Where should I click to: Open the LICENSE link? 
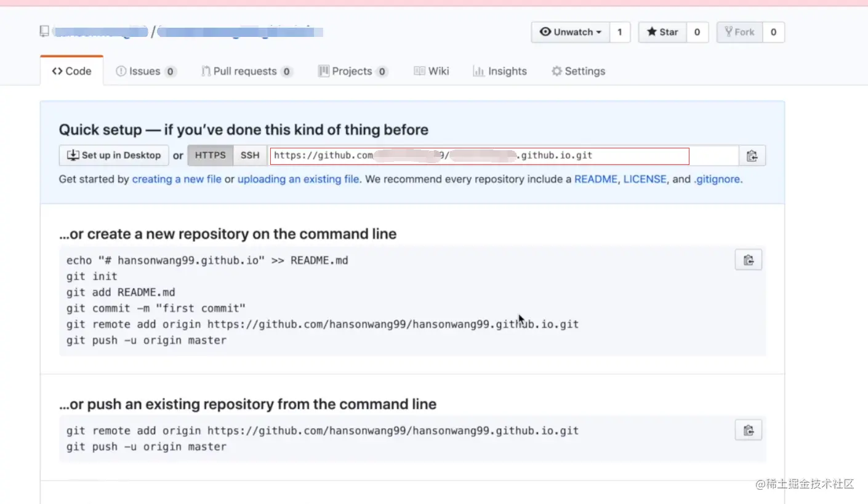645,180
